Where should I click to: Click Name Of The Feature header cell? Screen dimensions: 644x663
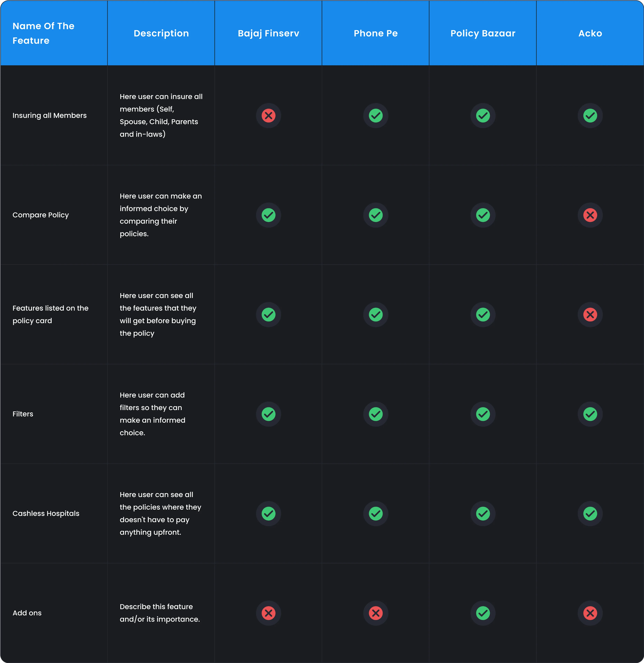(43, 33)
